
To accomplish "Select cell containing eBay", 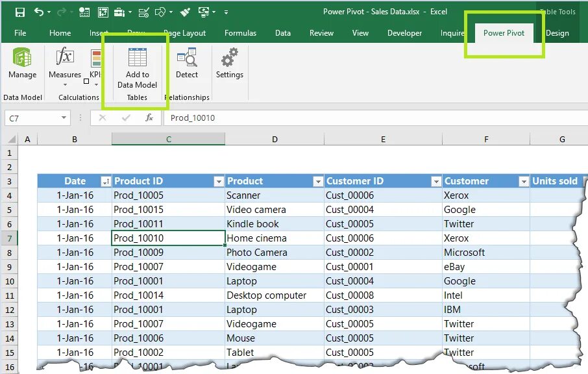I will pos(486,267).
